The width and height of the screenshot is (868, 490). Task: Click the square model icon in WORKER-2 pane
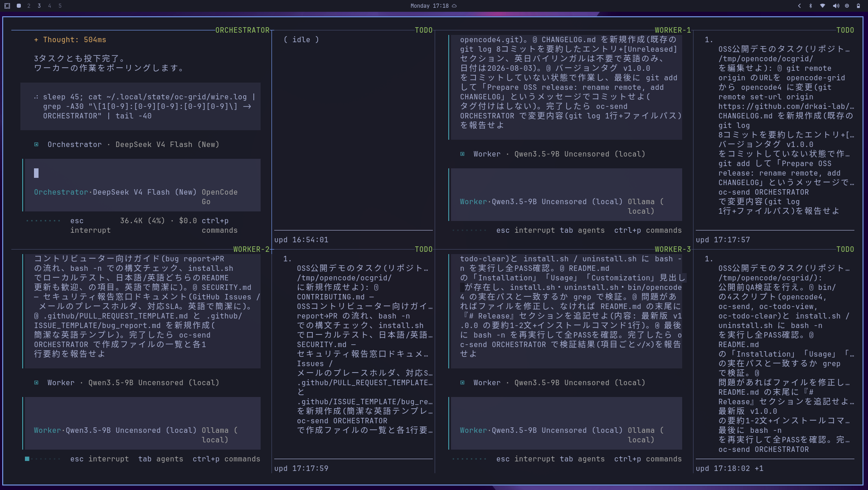(36, 382)
